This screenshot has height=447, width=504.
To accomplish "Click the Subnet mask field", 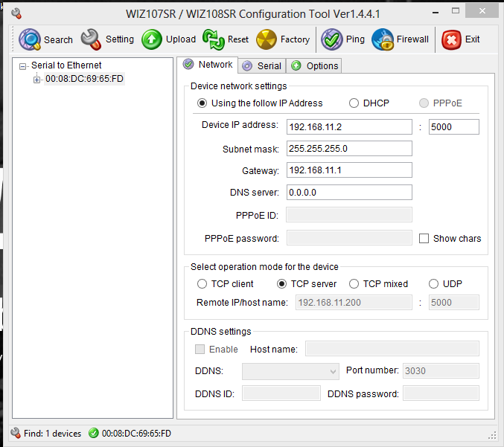I will tap(349, 148).
